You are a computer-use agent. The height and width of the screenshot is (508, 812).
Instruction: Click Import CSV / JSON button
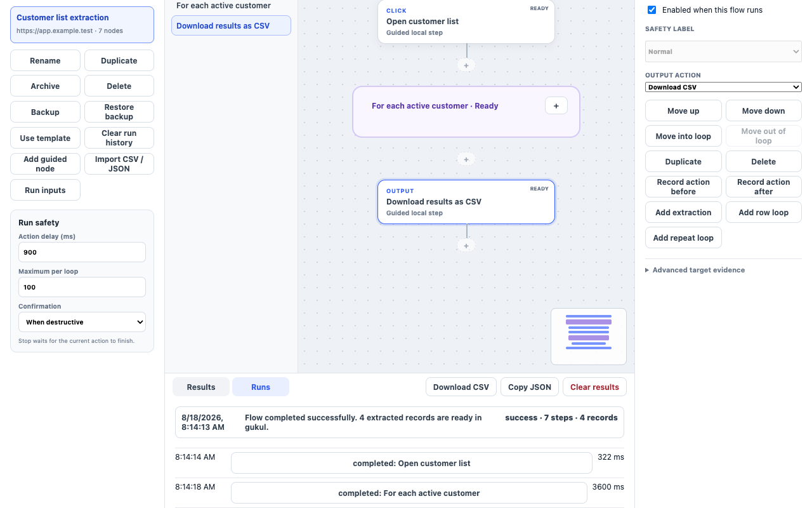coord(119,164)
